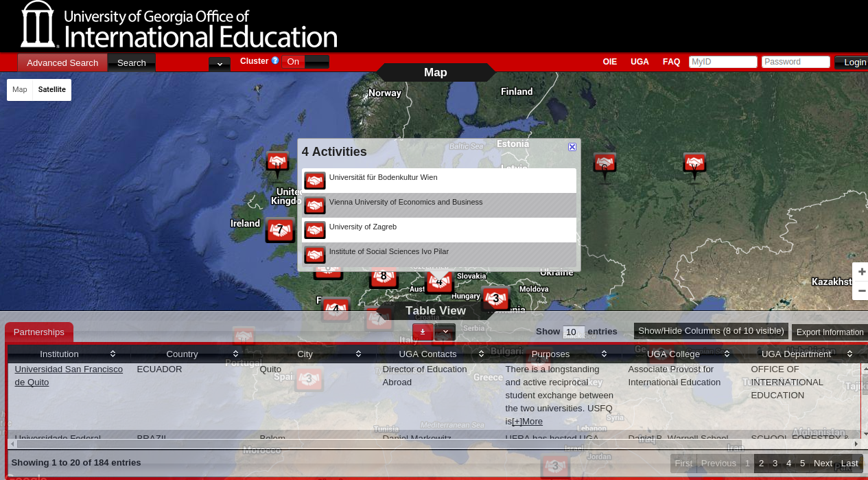
Task: Click the handshake marker over United Kingdom
Action: pos(277,163)
